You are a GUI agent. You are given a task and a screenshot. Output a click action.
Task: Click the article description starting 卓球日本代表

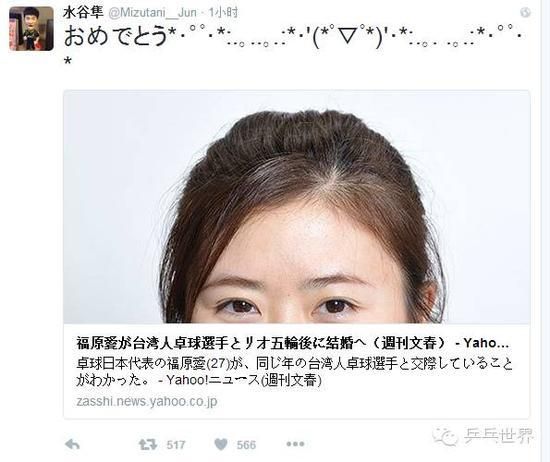point(294,372)
